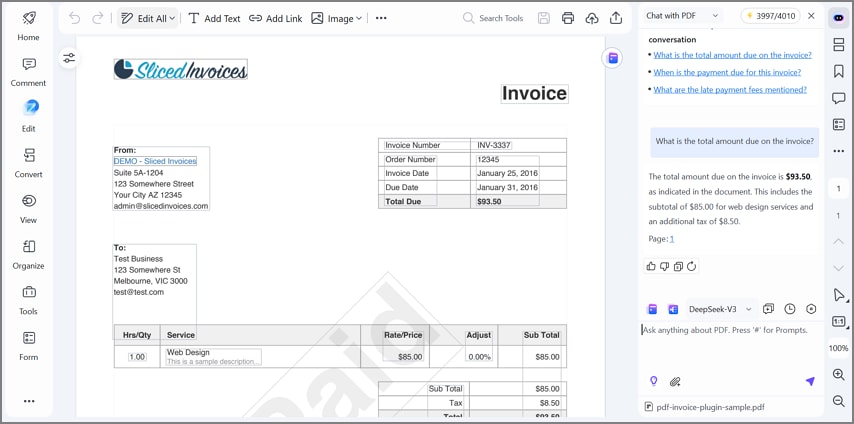Screen dimensions: 854x424
Task: Click suggested question about total amount due
Action: pyautogui.click(x=732, y=55)
